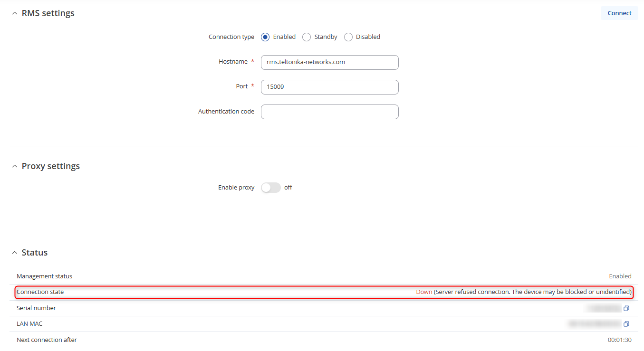Click the empty Authentication code field
Viewport: 644px width, 351px height.
329,112
